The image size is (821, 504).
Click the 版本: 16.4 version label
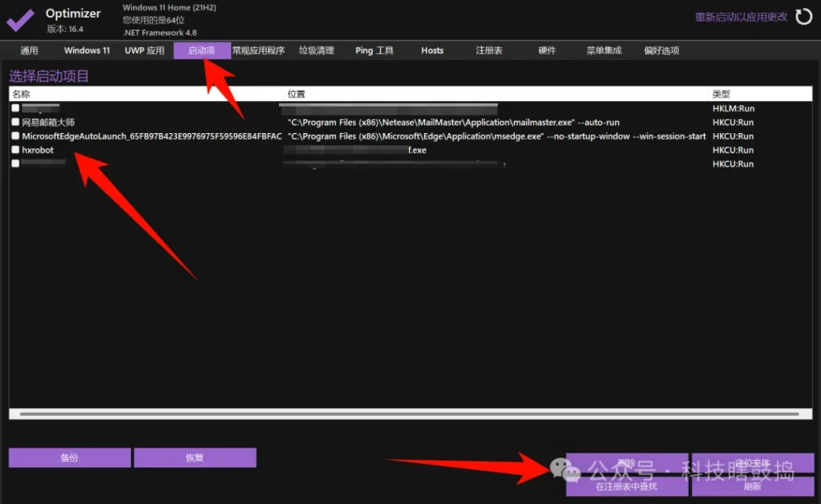pyautogui.click(x=65, y=29)
